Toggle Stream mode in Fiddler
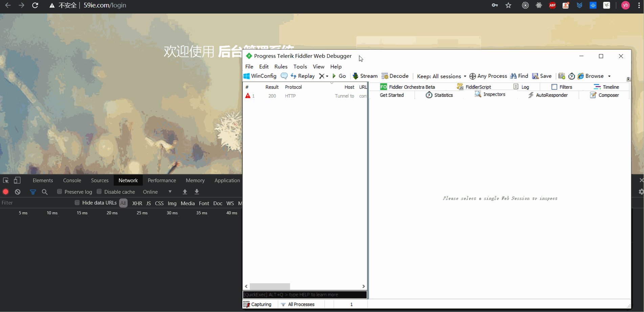The width and height of the screenshot is (644, 312). tap(365, 76)
